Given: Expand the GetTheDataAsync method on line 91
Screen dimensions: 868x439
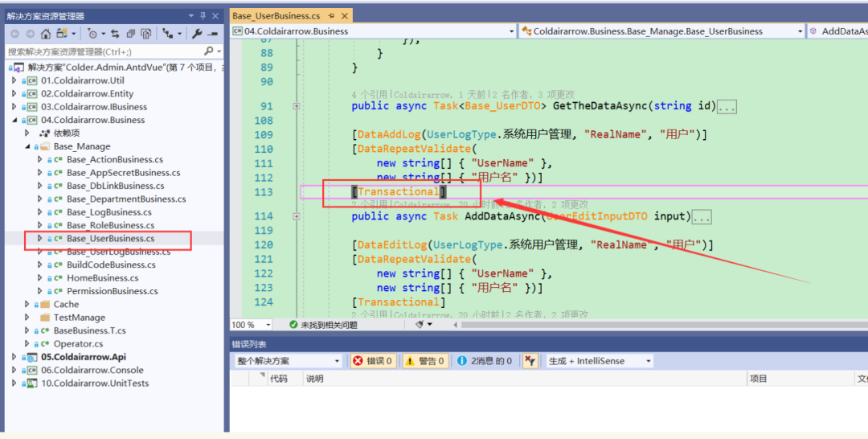Looking at the screenshot, I should (x=296, y=106).
